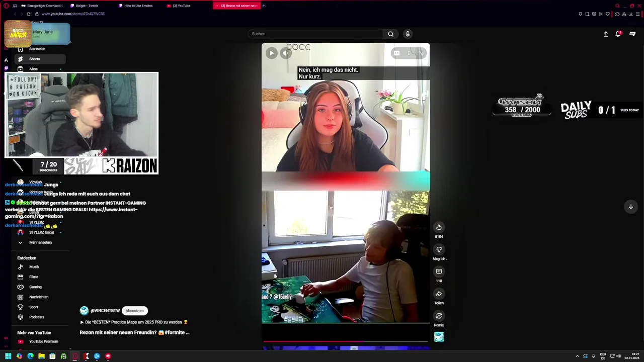Open Microsoft Edge from the taskbar
Viewport: 644px width, 362px height.
[x=30, y=356]
